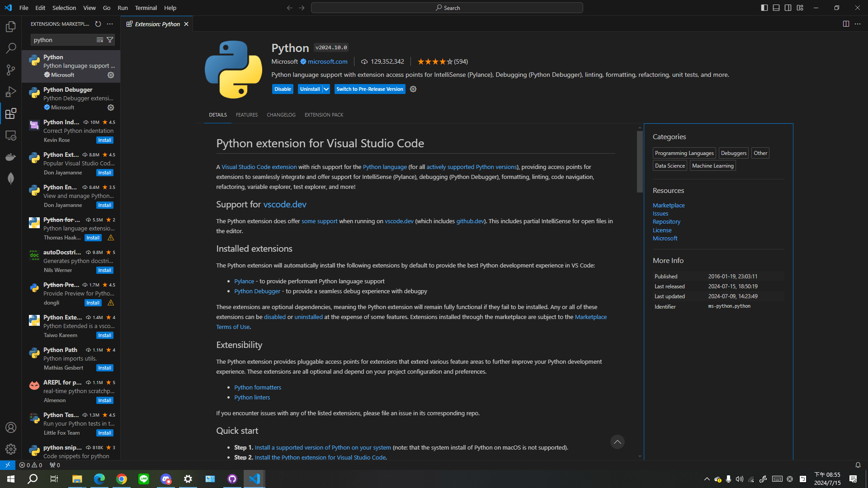Click scroll-to-top chevron button
868x488 pixels.
click(x=618, y=442)
